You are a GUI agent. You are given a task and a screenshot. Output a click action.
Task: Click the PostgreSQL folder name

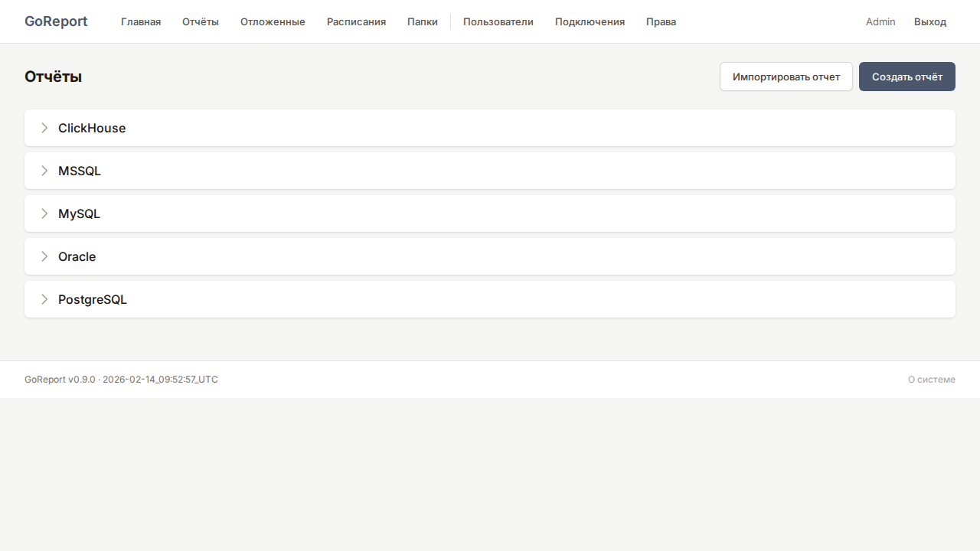click(93, 299)
